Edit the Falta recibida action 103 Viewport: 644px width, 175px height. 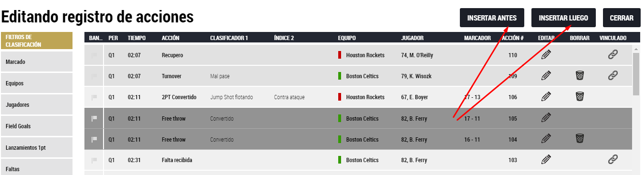tap(546, 160)
